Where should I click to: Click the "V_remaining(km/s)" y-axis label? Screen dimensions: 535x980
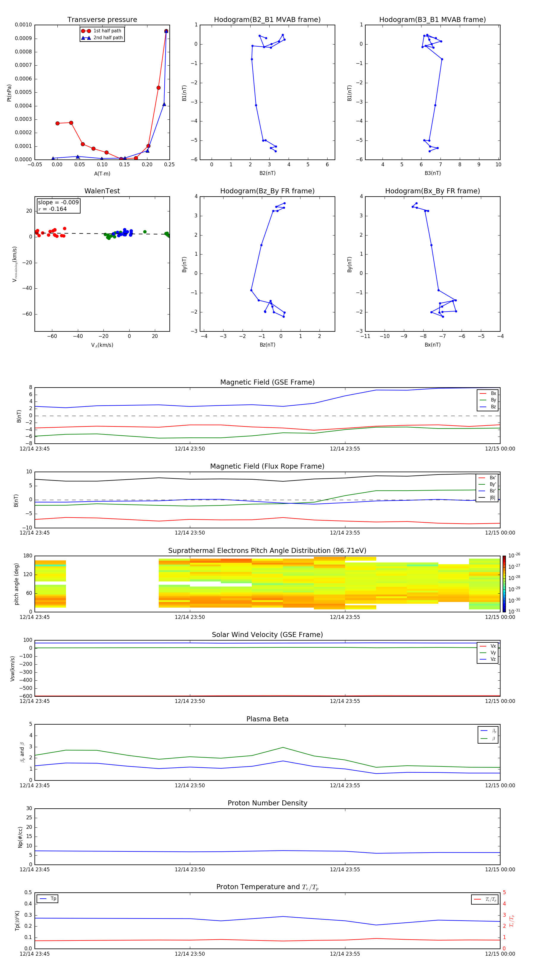pos(15,264)
